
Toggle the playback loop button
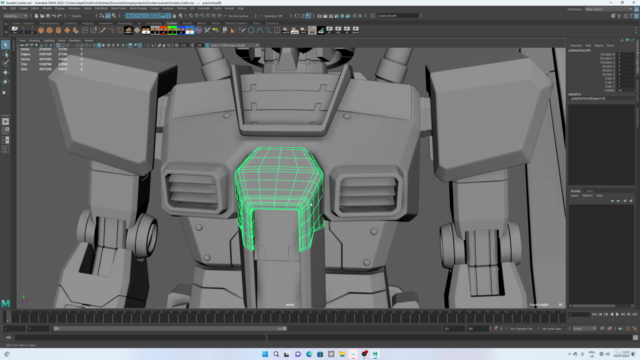click(602, 329)
